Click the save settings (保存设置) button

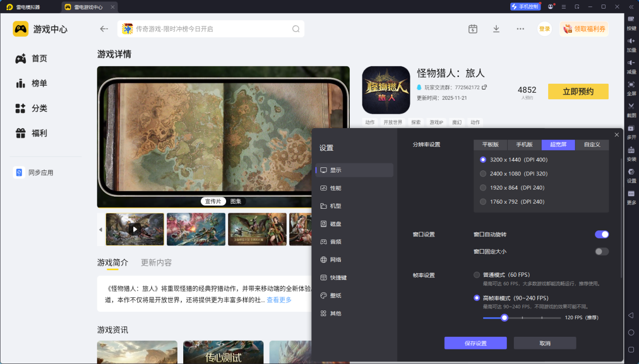click(475, 343)
